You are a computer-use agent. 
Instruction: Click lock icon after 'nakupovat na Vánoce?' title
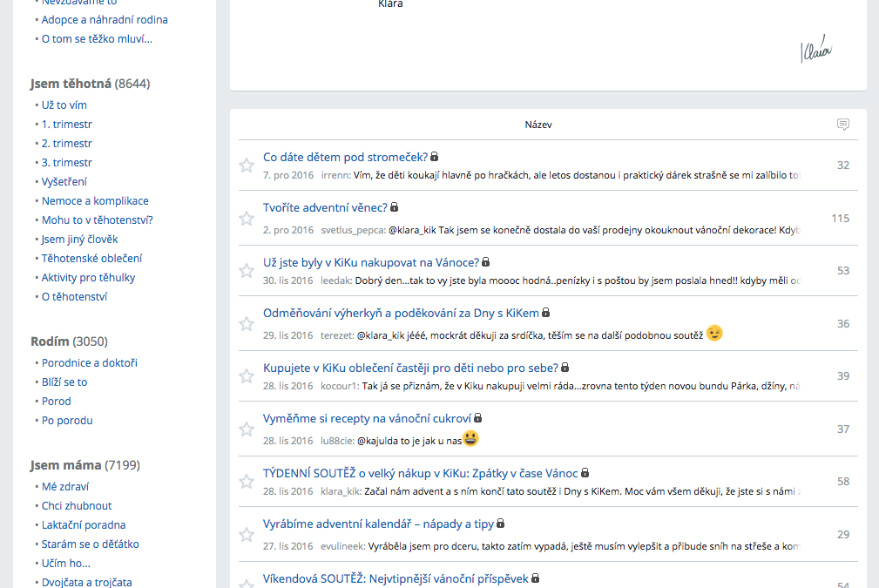pos(486,262)
